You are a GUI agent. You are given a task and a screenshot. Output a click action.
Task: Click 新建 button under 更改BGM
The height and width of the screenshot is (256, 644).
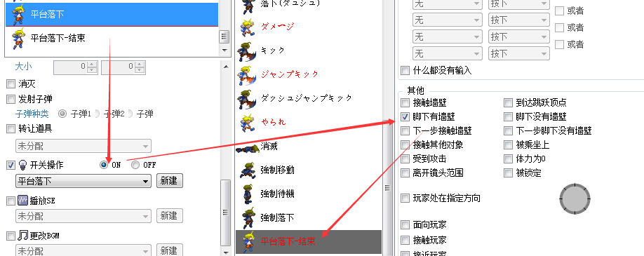pos(169,250)
